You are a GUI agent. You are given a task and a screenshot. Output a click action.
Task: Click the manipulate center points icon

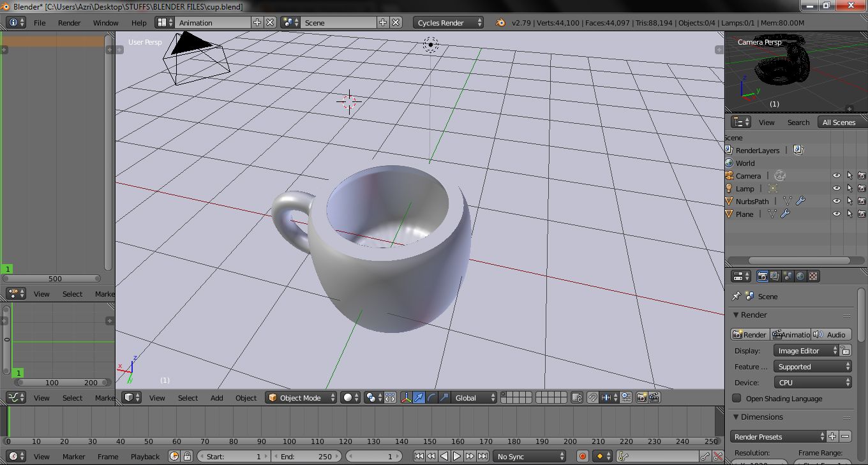tap(389, 397)
